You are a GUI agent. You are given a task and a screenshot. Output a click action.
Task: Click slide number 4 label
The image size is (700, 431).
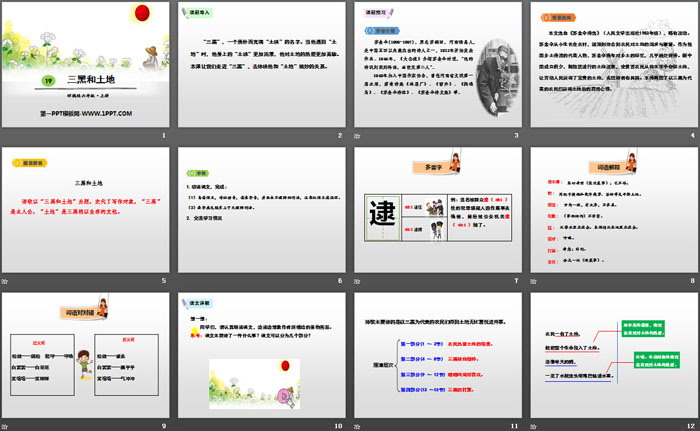click(692, 135)
